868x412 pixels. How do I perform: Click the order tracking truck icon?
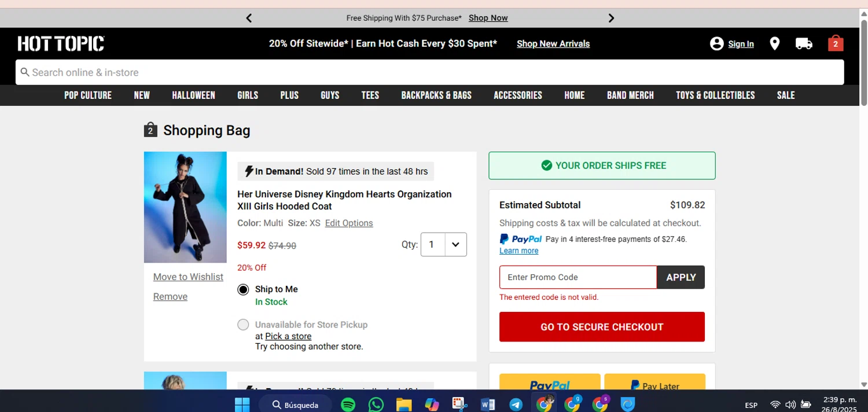point(804,43)
